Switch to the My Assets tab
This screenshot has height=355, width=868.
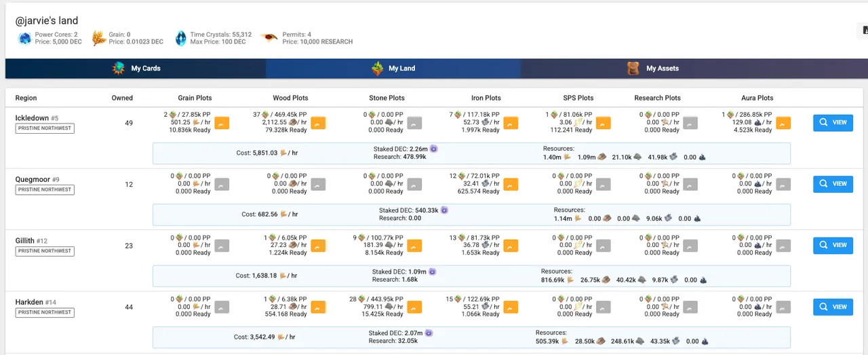point(652,69)
